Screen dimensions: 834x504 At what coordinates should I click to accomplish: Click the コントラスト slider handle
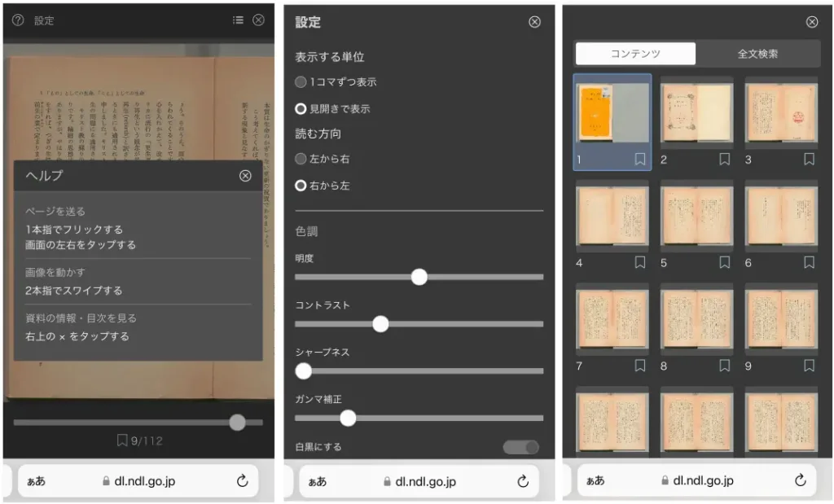pyautogui.click(x=380, y=324)
